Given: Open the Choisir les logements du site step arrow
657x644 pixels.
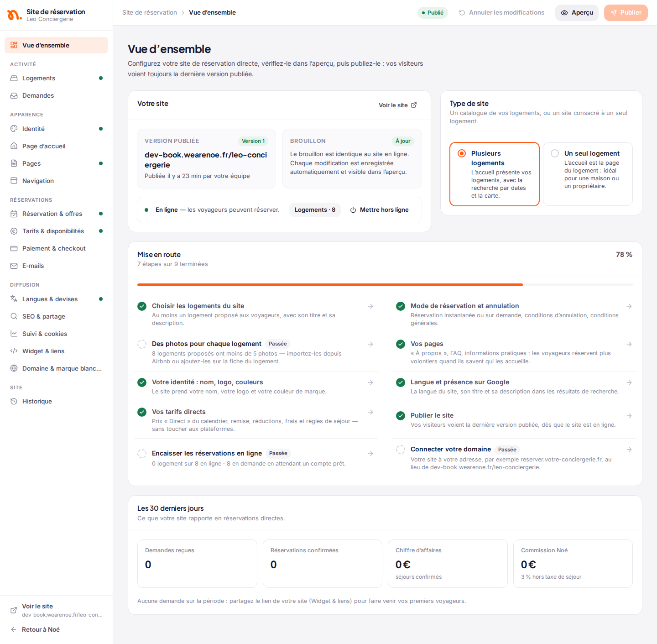Looking at the screenshot, I should click(x=370, y=306).
